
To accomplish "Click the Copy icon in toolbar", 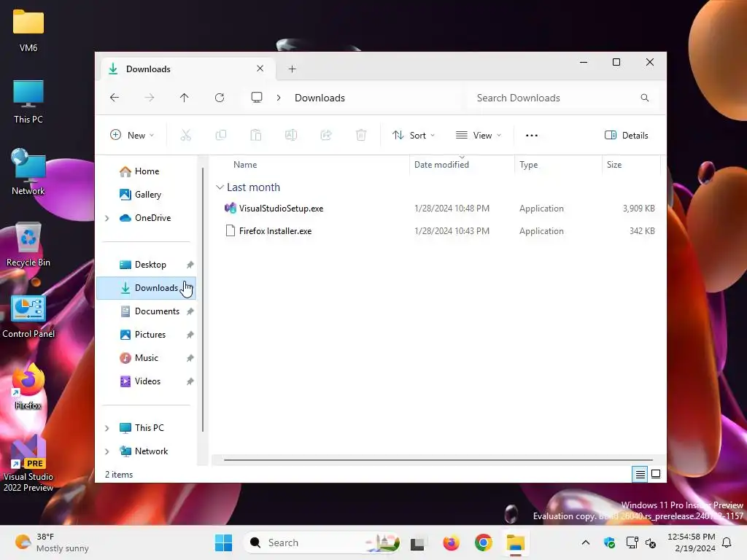I will [x=221, y=135].
